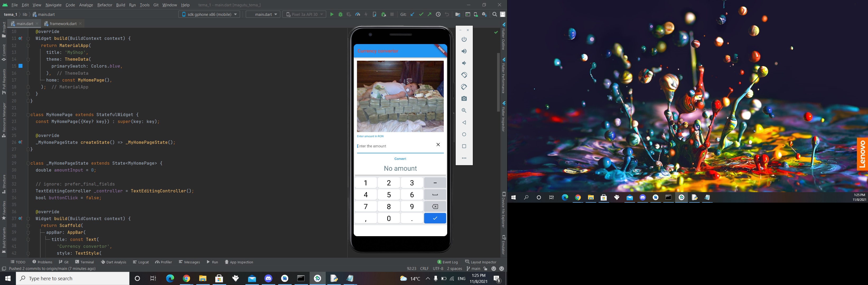Viewport: 868px width, 285px height.
Task: Open the Refactor menu
Action: [104, 5]
